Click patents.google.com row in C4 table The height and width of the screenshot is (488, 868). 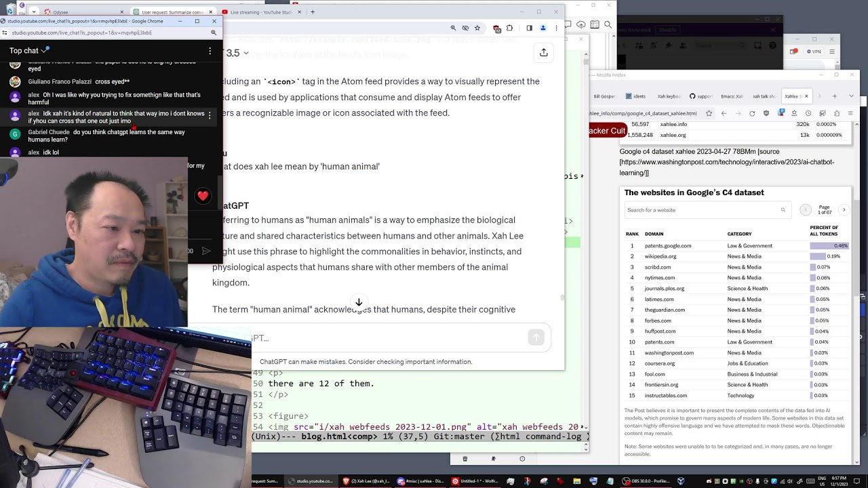click(x=737, y=246)
